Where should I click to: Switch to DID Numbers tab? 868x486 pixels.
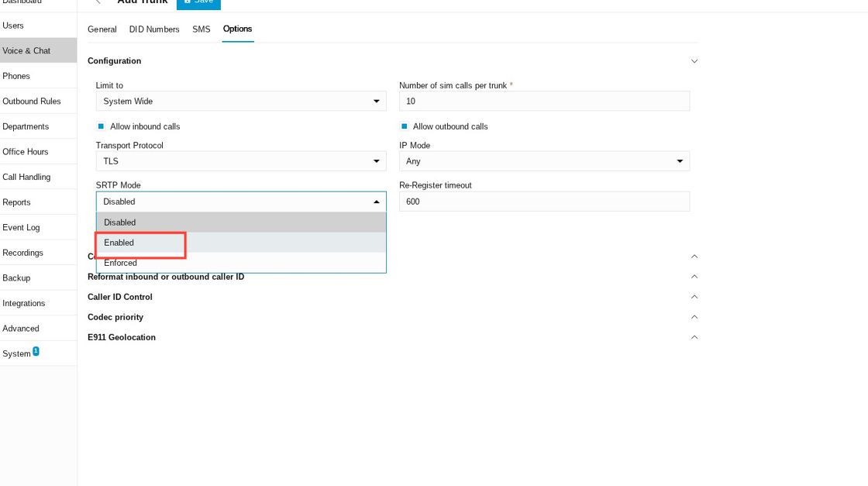tap(154, 29)
